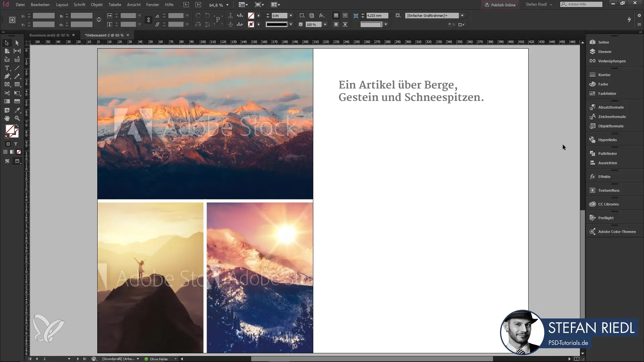Viewport: 644px width, 362px height.
Task: Select the Selection tool (black arrow)
Action: coord(7,43)
